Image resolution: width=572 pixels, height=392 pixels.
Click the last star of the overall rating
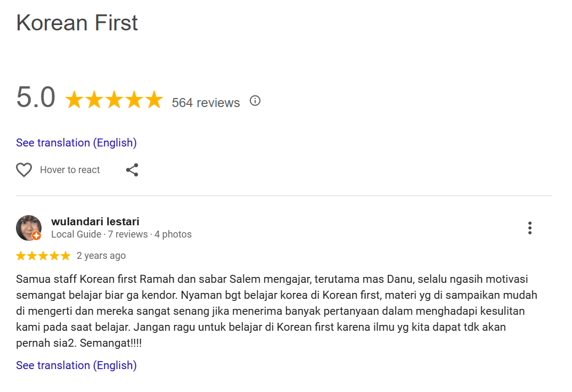(x=154, y=100)
